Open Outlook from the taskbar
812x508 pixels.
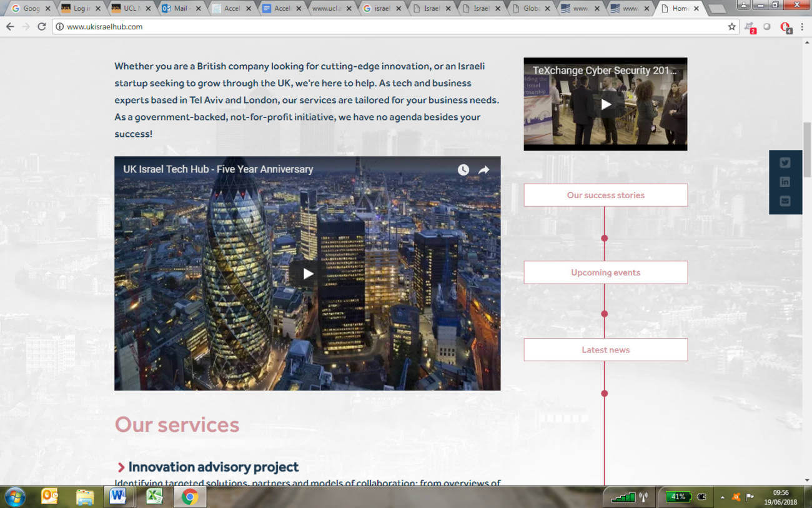click(49, 497)
